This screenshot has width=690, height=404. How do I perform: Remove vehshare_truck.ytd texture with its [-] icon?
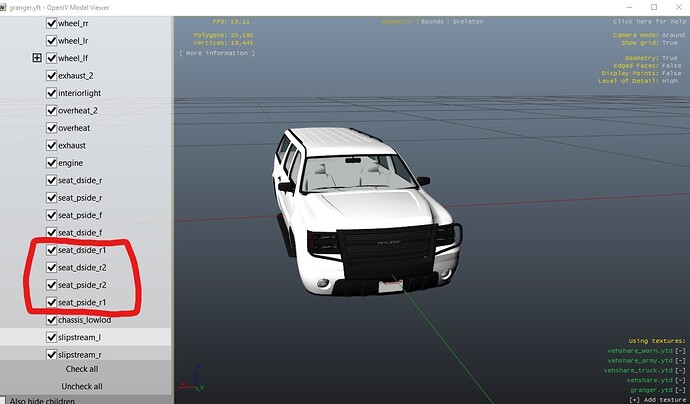point(680,371)
